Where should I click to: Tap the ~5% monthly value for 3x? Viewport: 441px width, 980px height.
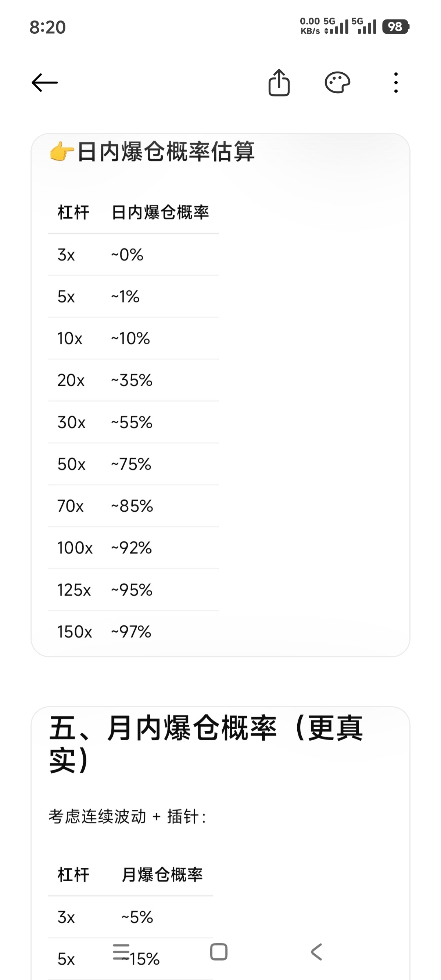click(x=137, y=917)
